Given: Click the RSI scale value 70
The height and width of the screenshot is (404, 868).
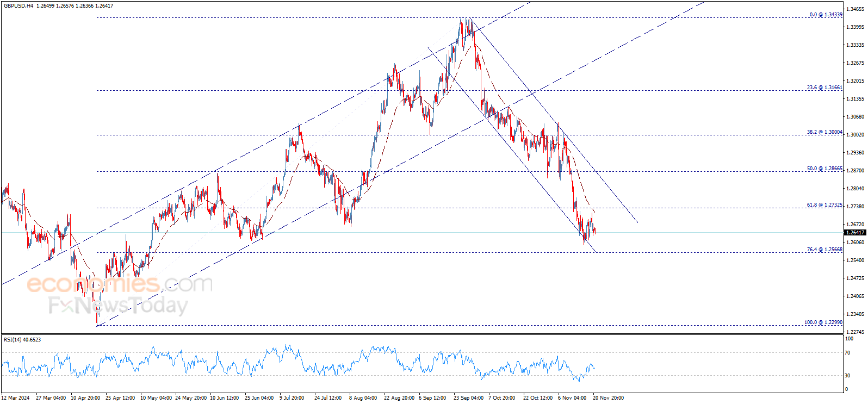Looking at the screenshot, I should pos(847,353).
